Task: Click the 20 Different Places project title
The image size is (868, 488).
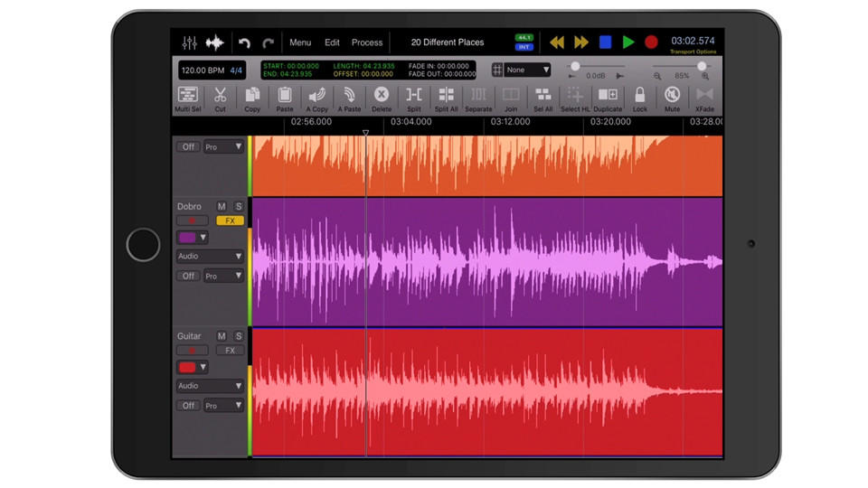Action: [x=448, y=42]
